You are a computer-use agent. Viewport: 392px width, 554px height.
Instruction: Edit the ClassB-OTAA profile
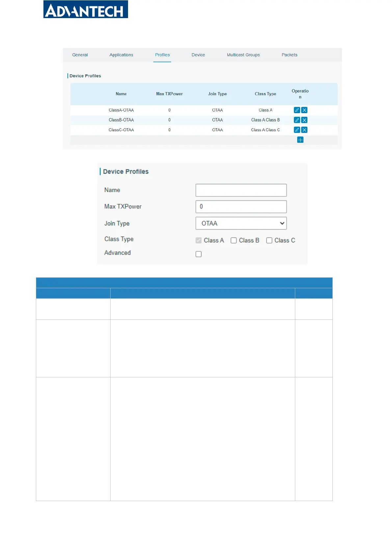297,120
